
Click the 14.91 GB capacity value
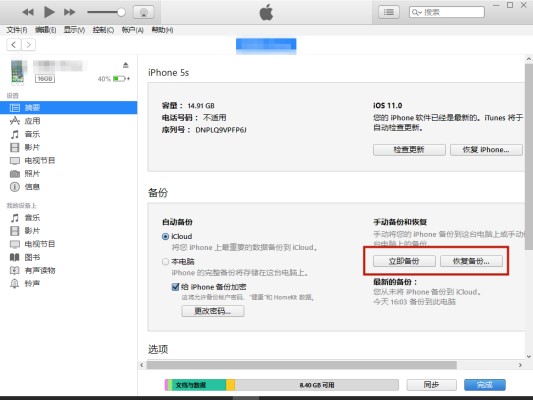pyautogui.click(x=201, y=106)
